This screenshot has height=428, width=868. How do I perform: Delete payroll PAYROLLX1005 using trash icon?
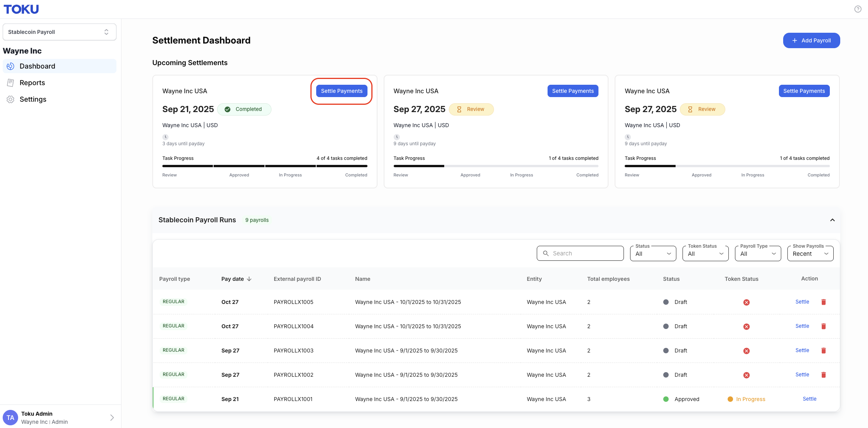click(x=824, y=302)
